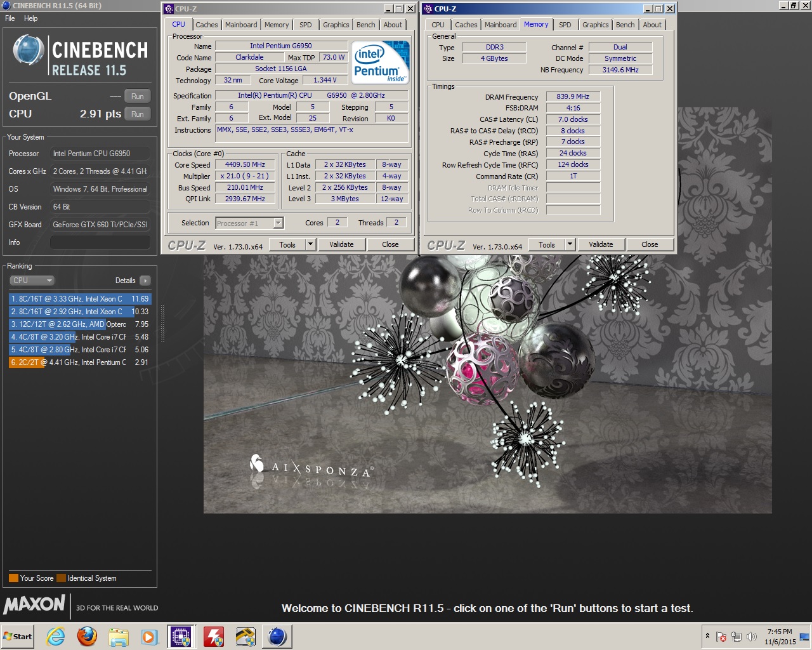Open SPD tab in left CPU-Z
Viewport: 812px width, 650px height.
click(306, 25)
